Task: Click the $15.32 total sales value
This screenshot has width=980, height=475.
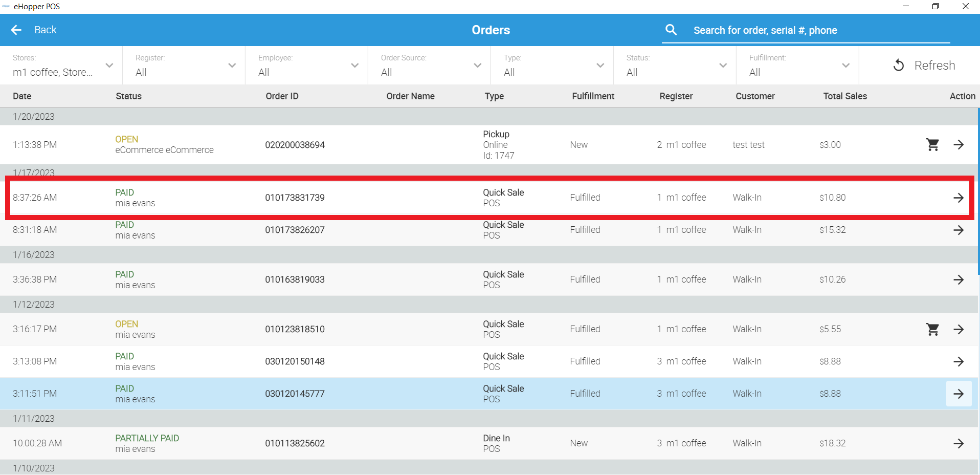Action: click(833, 230)
